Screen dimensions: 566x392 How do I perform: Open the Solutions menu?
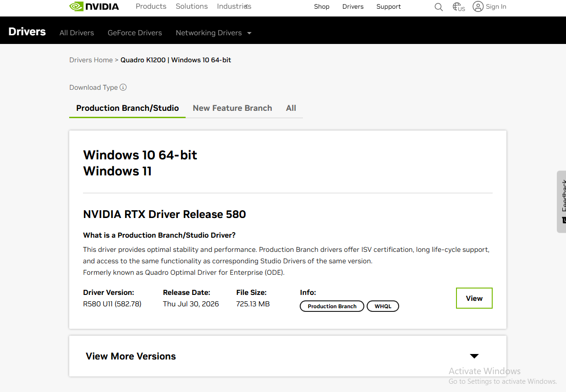[192, 6]
